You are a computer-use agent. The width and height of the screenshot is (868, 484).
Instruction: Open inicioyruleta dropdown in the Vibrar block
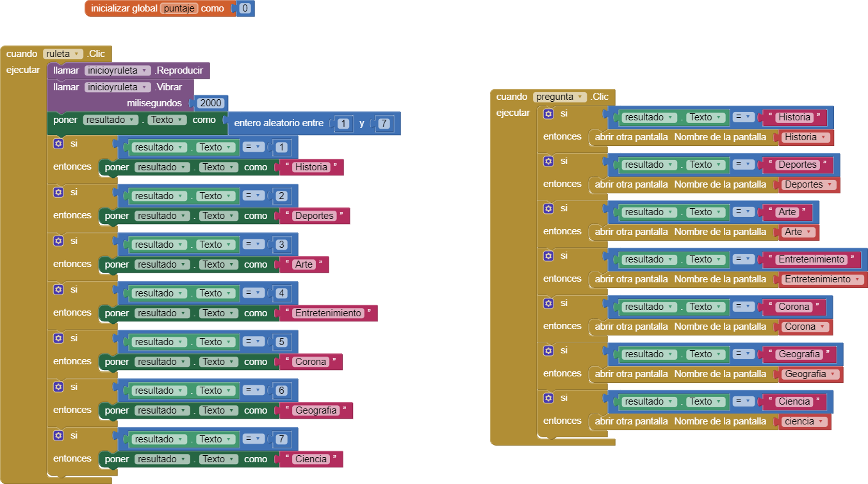click(x=118, y=87)
